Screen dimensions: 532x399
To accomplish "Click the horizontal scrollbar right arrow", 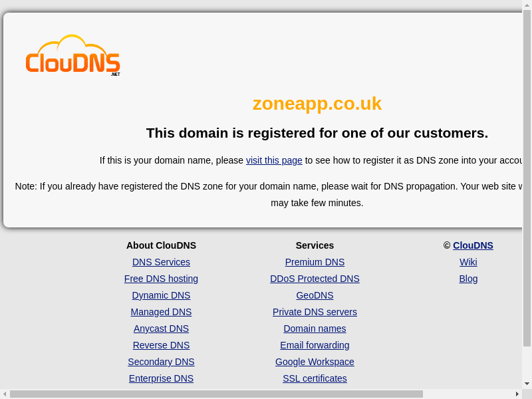I will pyautogui.click(x=517, y=394).
